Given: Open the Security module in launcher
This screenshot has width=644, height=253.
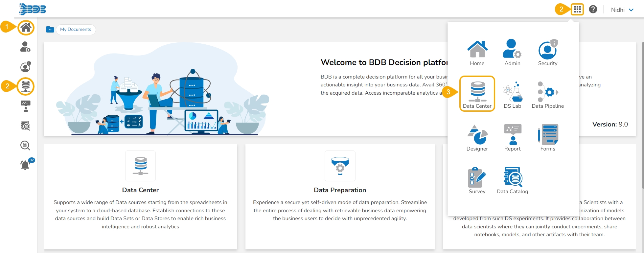Looking at the screenshot, I should coord(548,52).
